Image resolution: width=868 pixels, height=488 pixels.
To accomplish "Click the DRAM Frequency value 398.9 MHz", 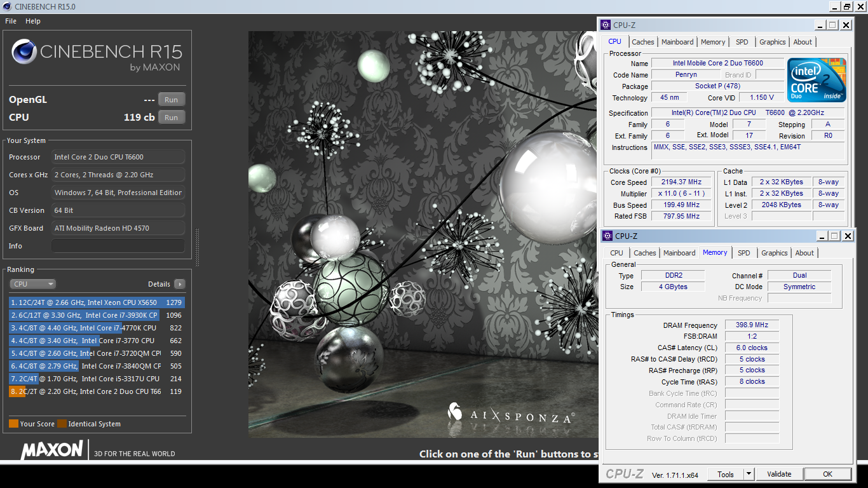I will click(752, 325).
